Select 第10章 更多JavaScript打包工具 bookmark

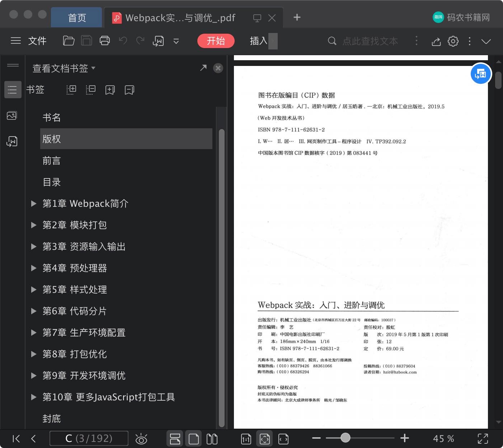tap(108, 397)
